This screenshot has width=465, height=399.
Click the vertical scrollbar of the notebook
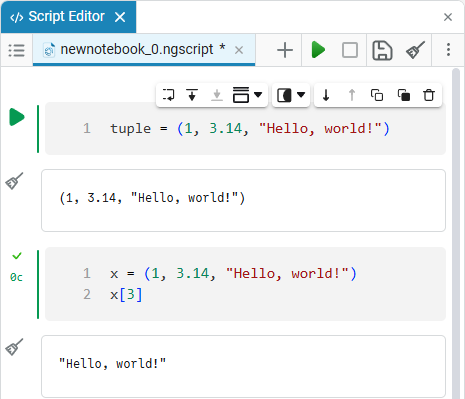click(x=456, y=233)
